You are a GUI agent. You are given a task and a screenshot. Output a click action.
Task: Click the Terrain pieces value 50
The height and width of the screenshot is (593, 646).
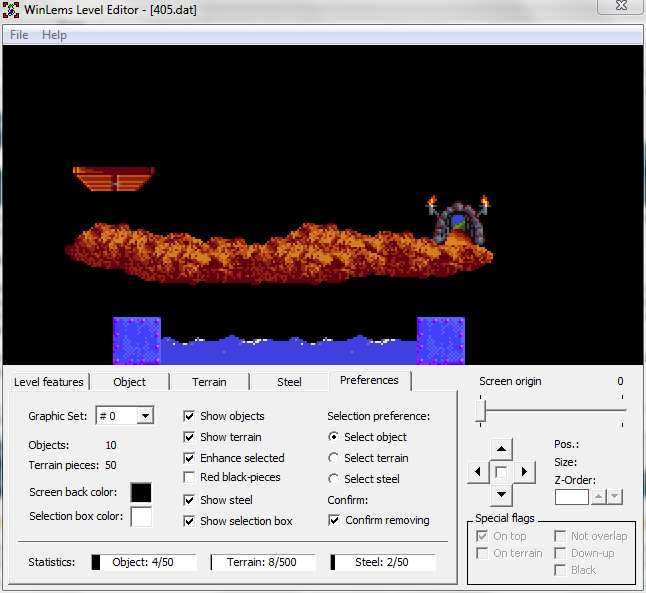point(111,465)
